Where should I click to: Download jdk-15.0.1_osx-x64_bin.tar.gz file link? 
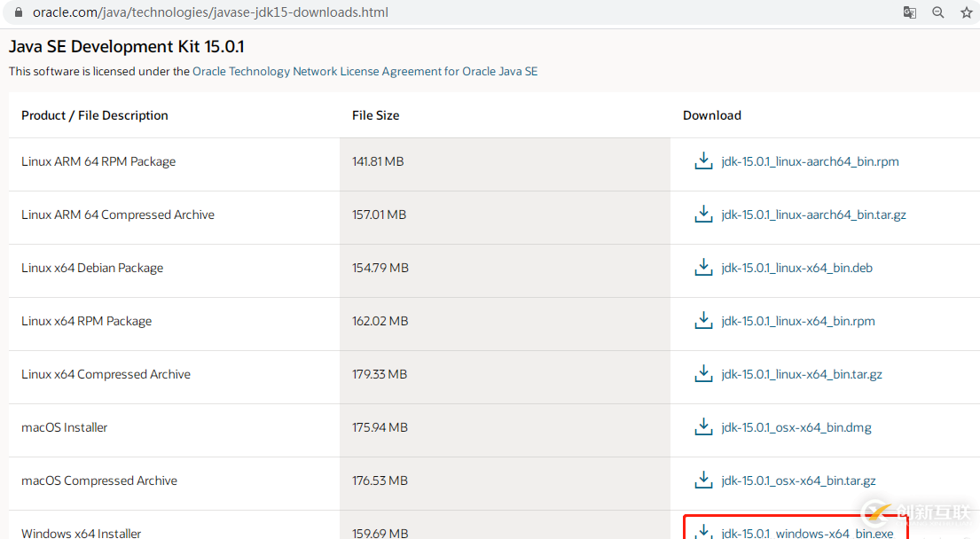798,481
